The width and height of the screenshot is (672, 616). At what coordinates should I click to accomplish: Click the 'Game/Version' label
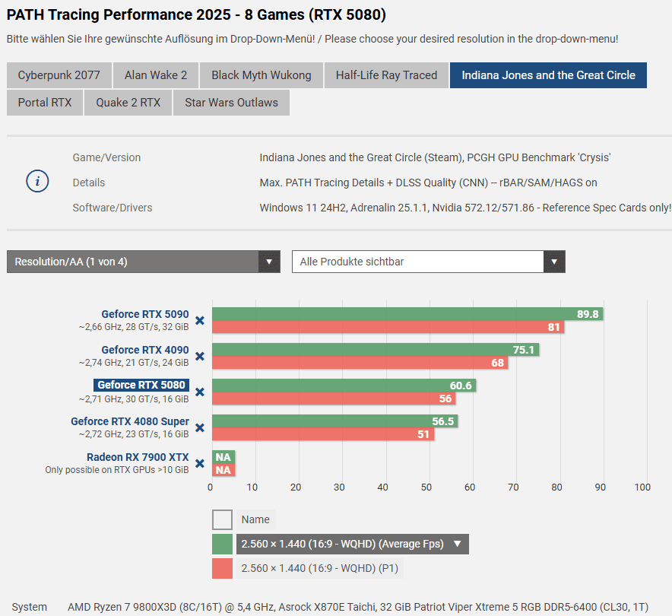(x=106, y=157)
